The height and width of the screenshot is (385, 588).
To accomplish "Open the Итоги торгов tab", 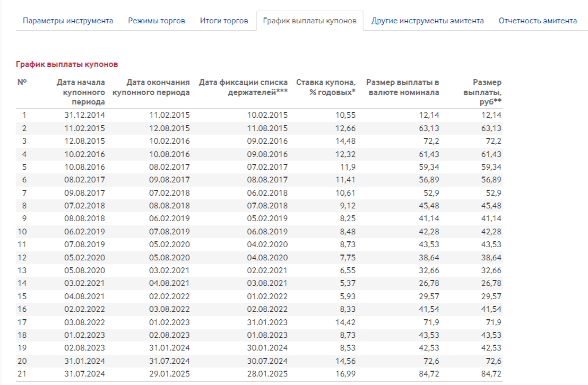I will point(224,21).
